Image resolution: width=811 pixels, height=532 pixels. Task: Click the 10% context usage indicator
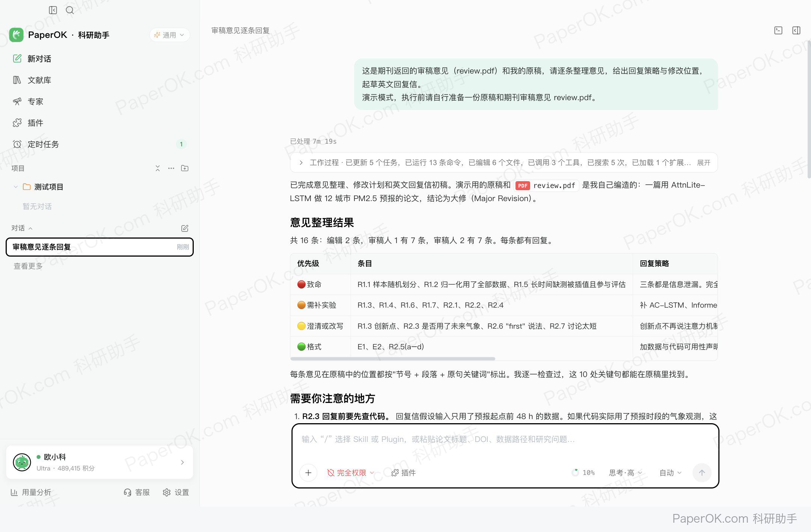click(x=583, y=473)
